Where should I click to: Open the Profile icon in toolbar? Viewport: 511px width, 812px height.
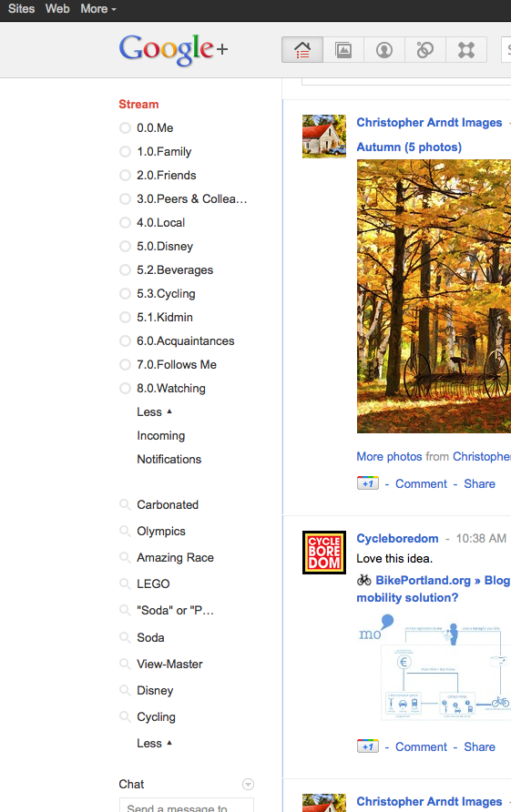(384, 50)
